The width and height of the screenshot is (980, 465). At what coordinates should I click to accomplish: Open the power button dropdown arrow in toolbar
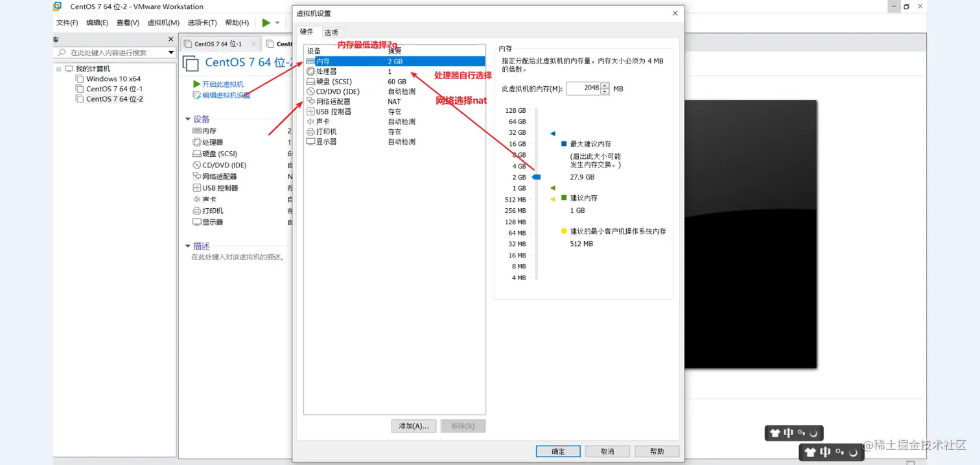[276, 22]
